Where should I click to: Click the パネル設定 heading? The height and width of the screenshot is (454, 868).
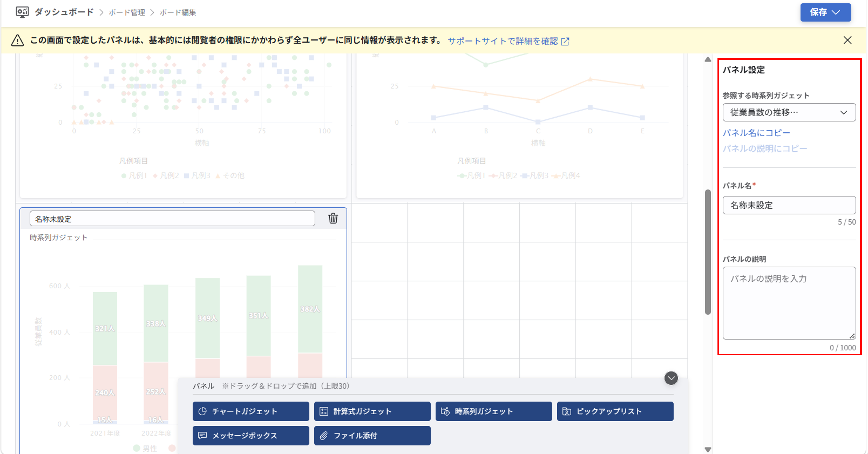click(x=744, y=70)
